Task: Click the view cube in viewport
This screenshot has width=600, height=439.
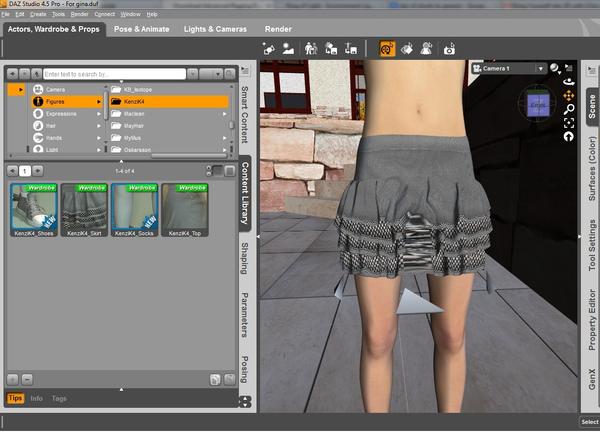Action: 538,102
